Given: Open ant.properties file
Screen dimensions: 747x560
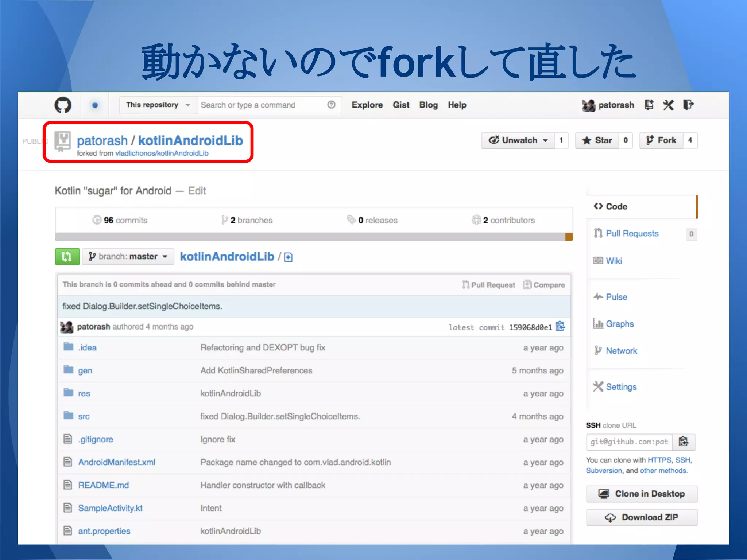Looking at the screenshot, I should [104, 531].
